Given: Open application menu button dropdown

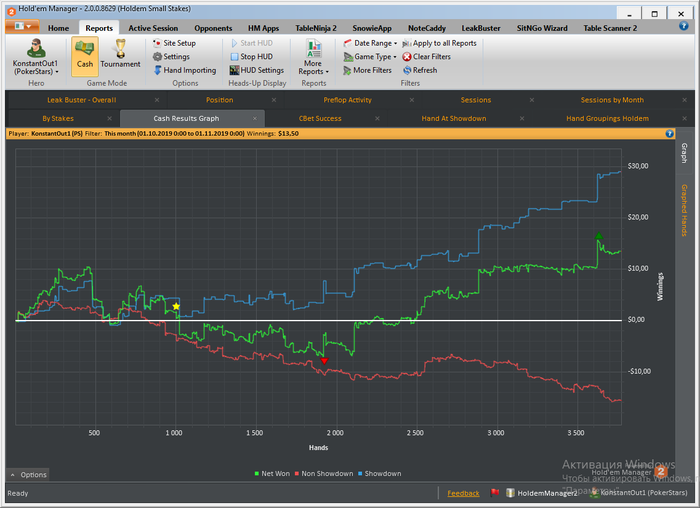Looking at the screenshot, I should pyautogui.click(x=22, y=26).
